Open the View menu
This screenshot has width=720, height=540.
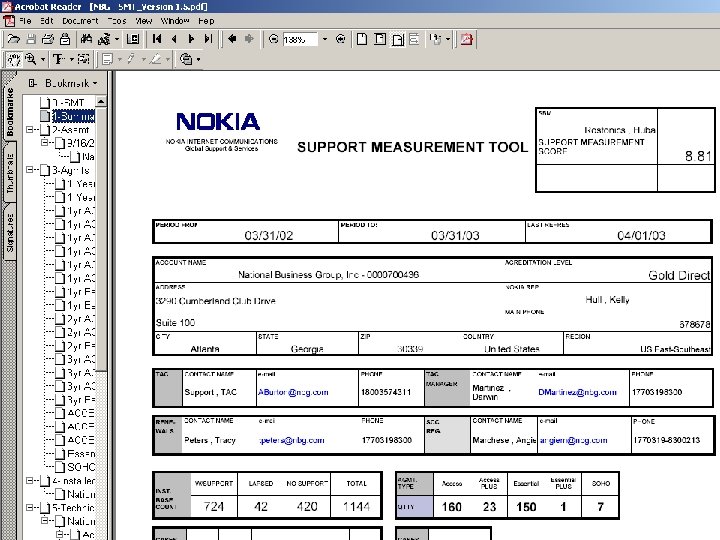click(143, 21)
